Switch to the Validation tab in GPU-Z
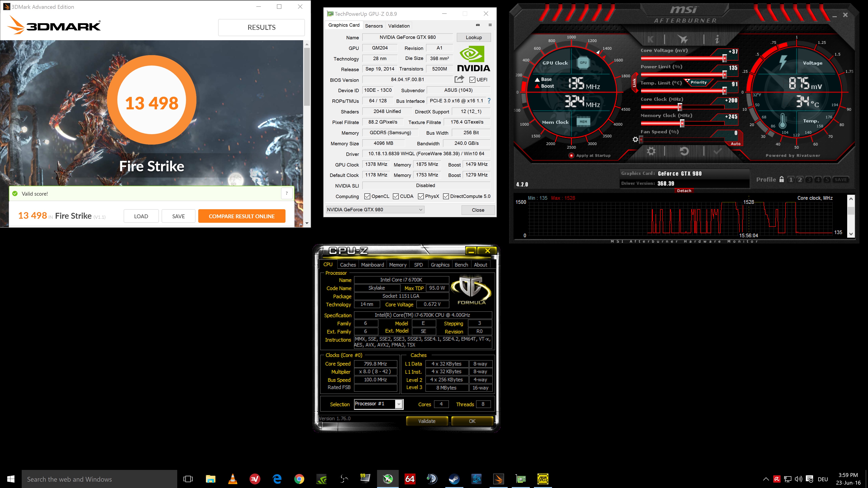The height and width of the screenshot is (488, 868). [x=399, y=26]
